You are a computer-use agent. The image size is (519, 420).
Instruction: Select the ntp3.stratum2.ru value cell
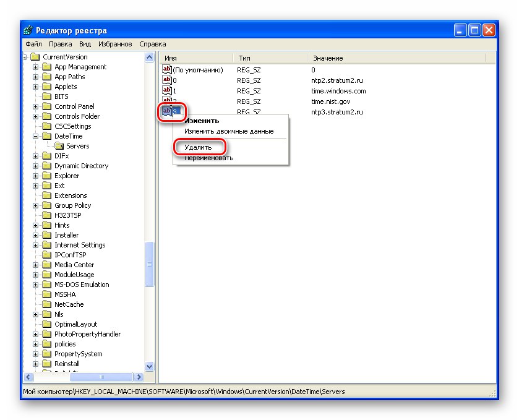pyautogui.click(x=337, y=112)
